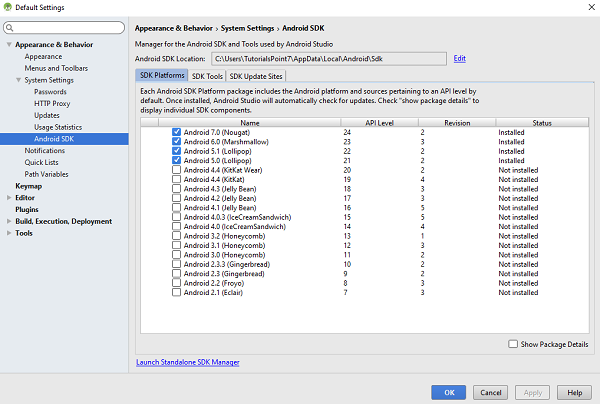Viewport: 600px width, 404px height.
Task: Toggle Show Package Details checkbox
Action: click(x=513, y=343)
